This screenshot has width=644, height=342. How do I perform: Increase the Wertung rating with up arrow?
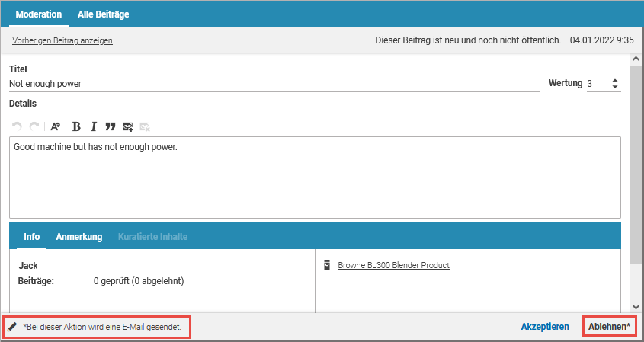pyautogui.click(x=615, y=80)
